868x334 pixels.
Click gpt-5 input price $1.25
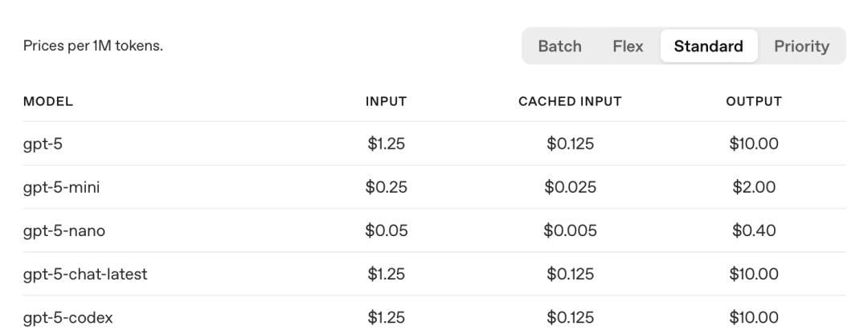(386, 144)
